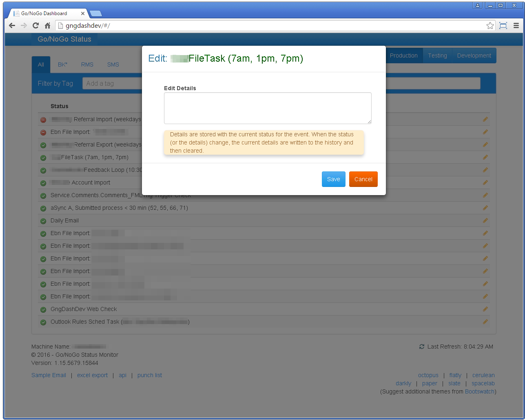Click the refresh icon beside Last Refresh
Screen dimensions: 525x420
click(422, 347)
